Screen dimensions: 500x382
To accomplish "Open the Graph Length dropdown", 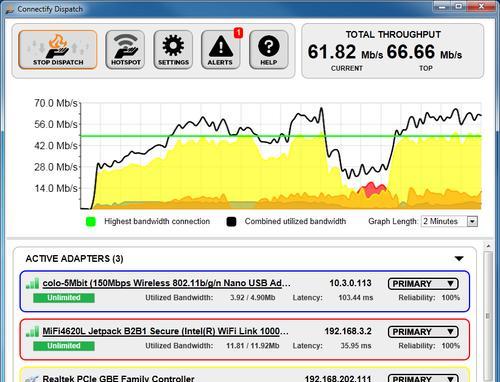I will 449,221.
